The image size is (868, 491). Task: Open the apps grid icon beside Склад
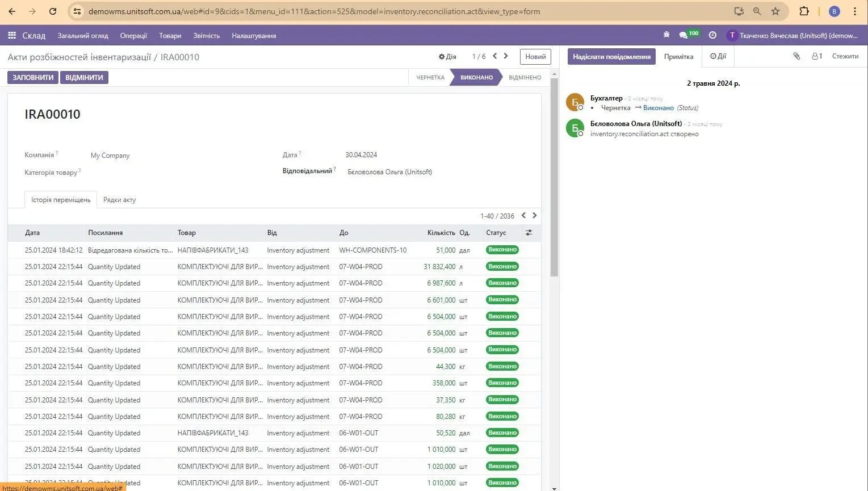(x=11, y=35)
